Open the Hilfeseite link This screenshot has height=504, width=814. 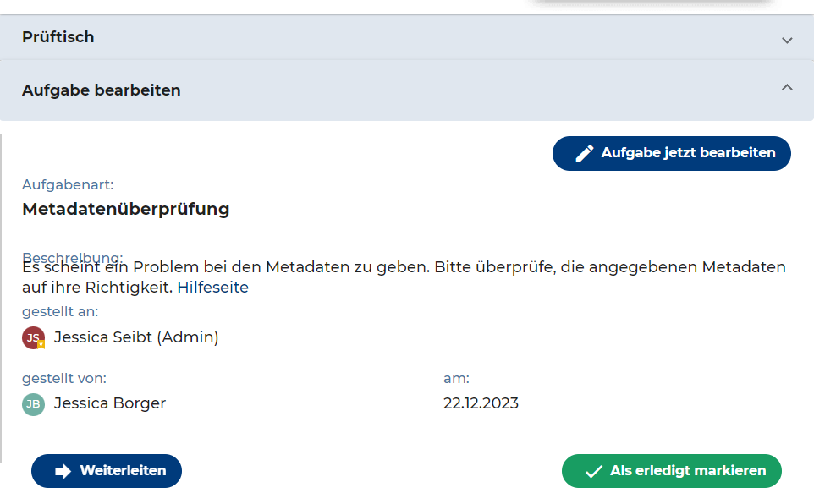(212, 288)
